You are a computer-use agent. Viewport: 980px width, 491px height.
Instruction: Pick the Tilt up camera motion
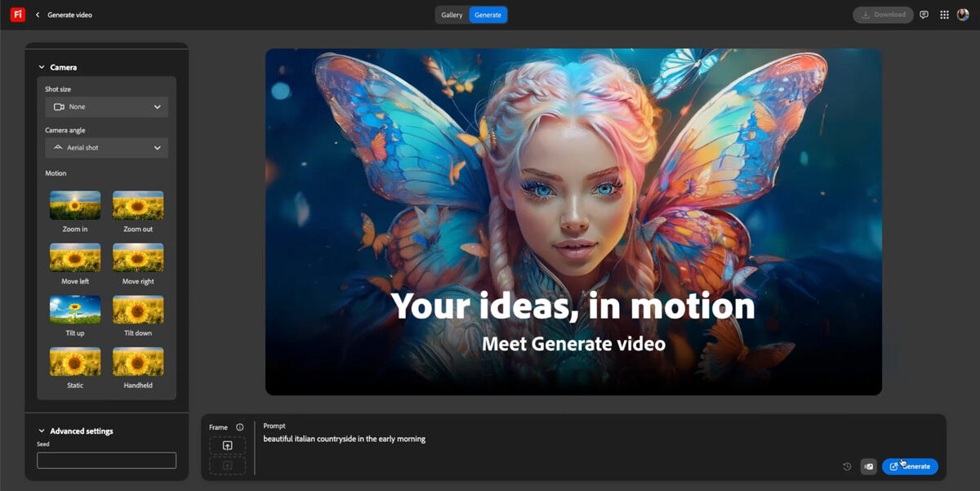(x=75, y=310)
